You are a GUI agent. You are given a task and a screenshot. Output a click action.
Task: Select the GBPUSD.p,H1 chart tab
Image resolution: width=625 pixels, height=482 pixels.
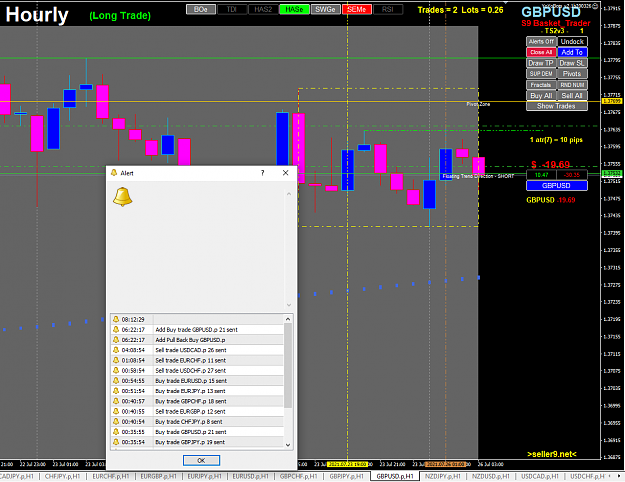pyautogui.click(x=395, y=476)
